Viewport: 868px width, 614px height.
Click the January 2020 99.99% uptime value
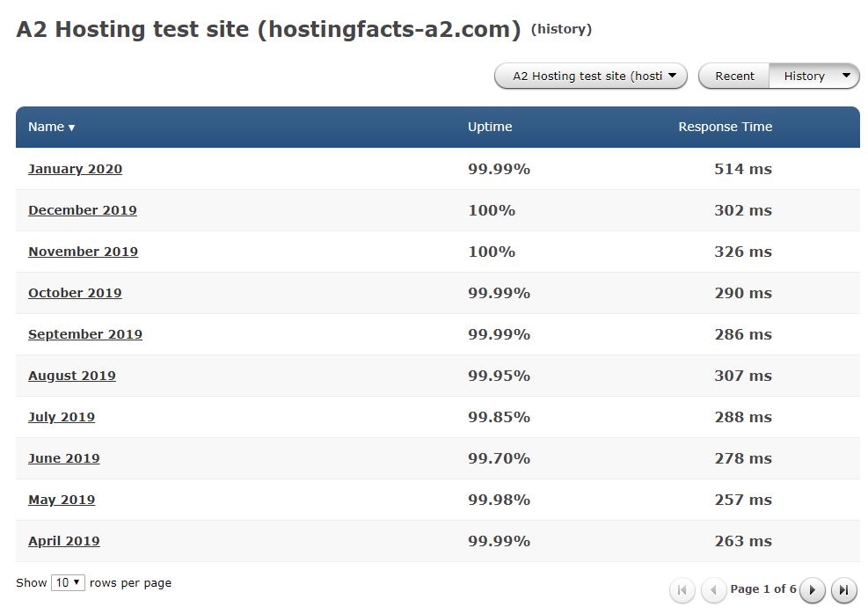click(499, 169)
